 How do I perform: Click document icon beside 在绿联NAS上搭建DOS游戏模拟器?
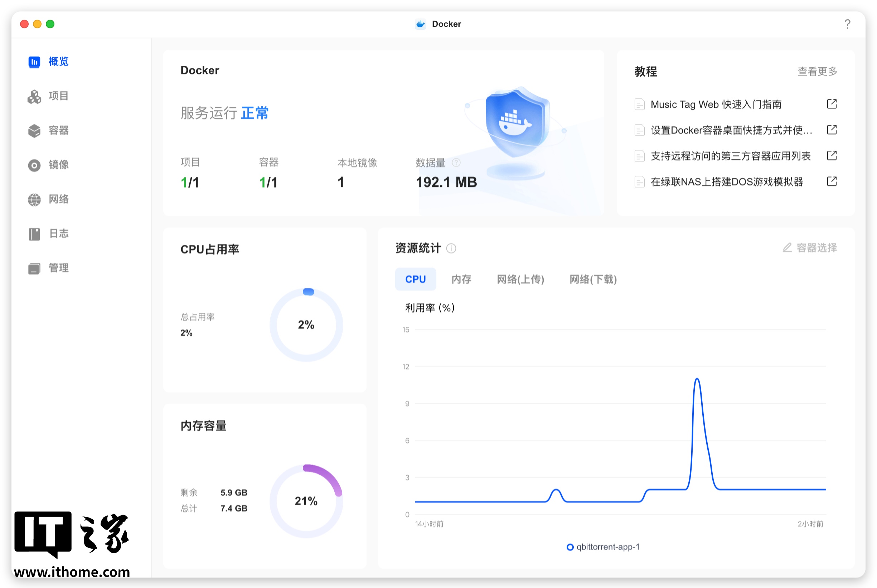[639, 182]
